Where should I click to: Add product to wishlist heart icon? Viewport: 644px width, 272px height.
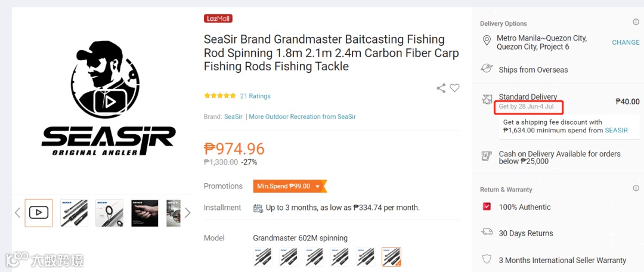pos(454,88)
